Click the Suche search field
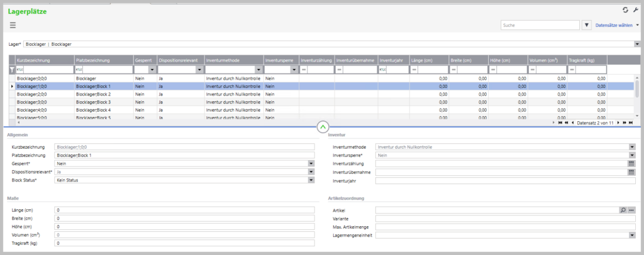Viewport: 644px width, 255px height. click(540, 25)
